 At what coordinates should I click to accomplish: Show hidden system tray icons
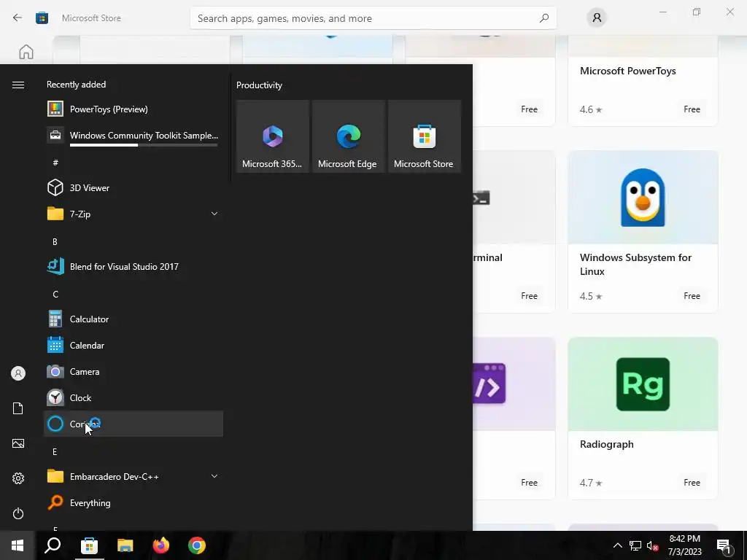pos(617,545)
